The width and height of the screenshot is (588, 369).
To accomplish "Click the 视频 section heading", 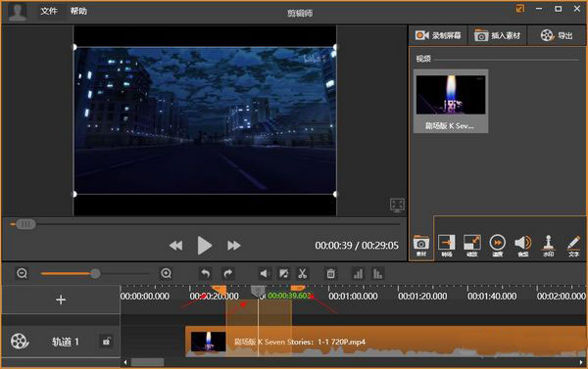I will click(x=423, y=59).
